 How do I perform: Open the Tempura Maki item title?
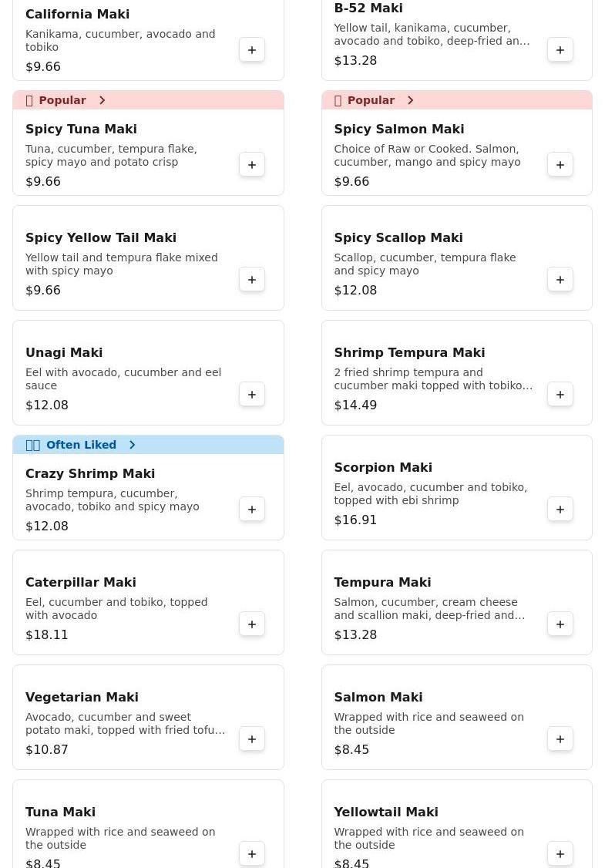(382, 582)
